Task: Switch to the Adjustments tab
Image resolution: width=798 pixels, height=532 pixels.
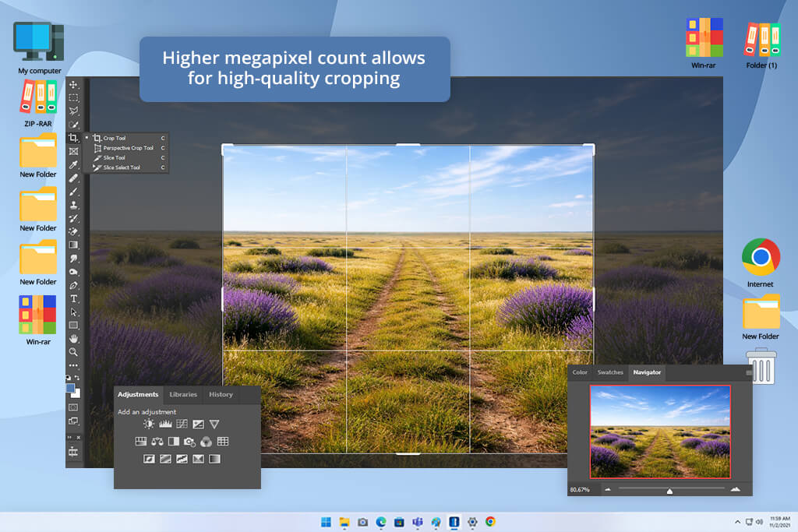Action: [138, 394]
